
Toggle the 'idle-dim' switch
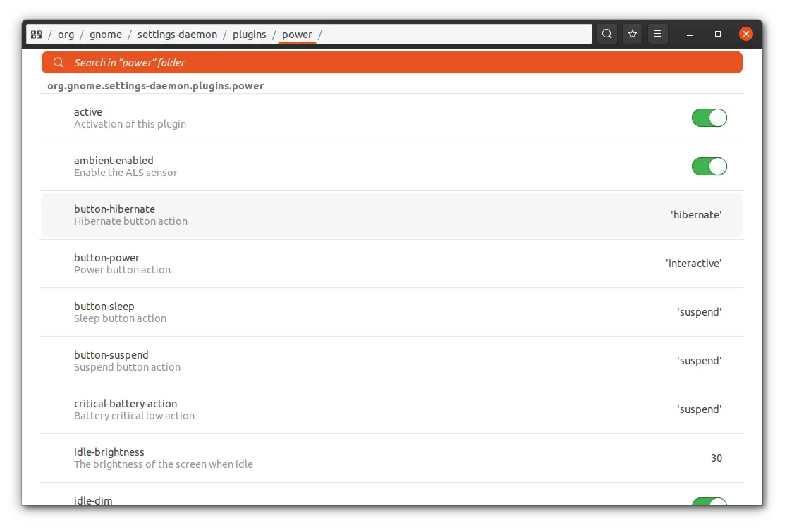tap(709, 501)
